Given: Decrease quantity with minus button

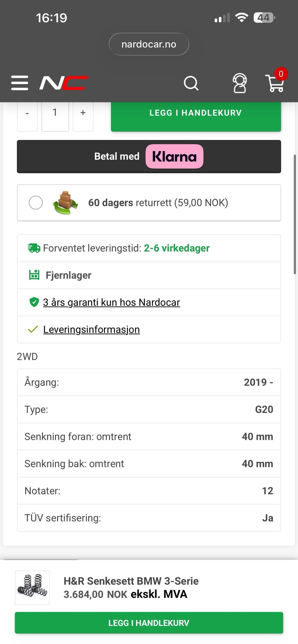Looking at the screenshot, I should pos(27,113).
